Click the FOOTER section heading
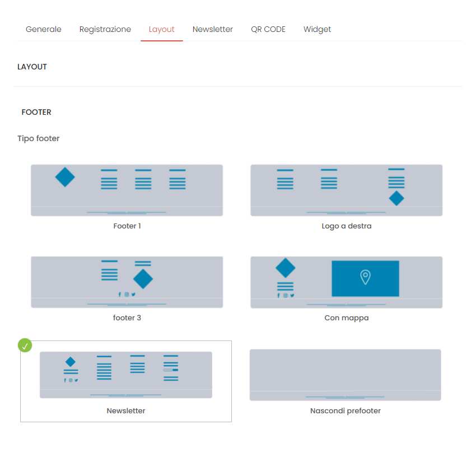This screenshot has height=476, width=476. 36,112
